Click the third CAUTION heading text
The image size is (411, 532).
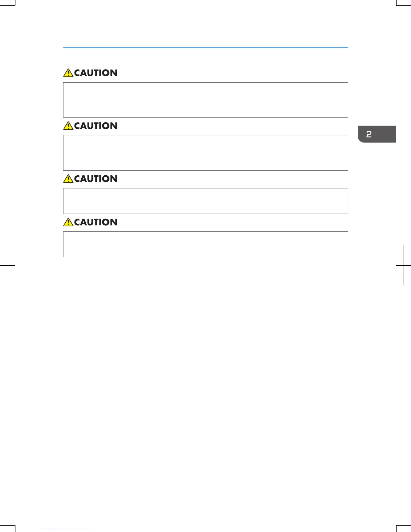(96, 179)
